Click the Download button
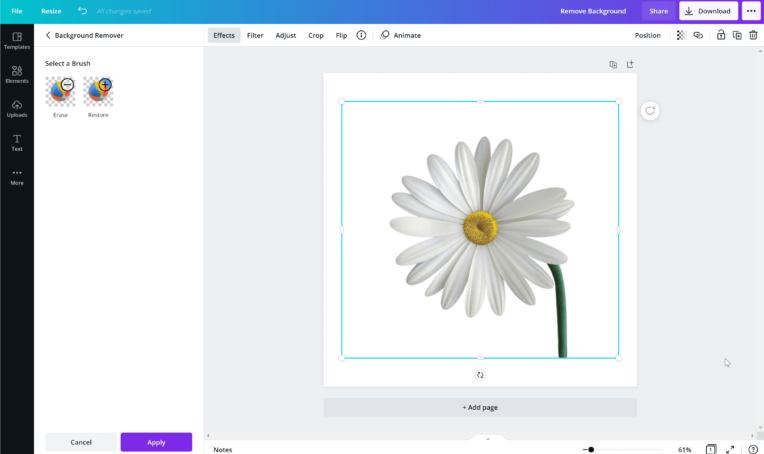The width and height of the screenshot is (764, 454). 708,11
